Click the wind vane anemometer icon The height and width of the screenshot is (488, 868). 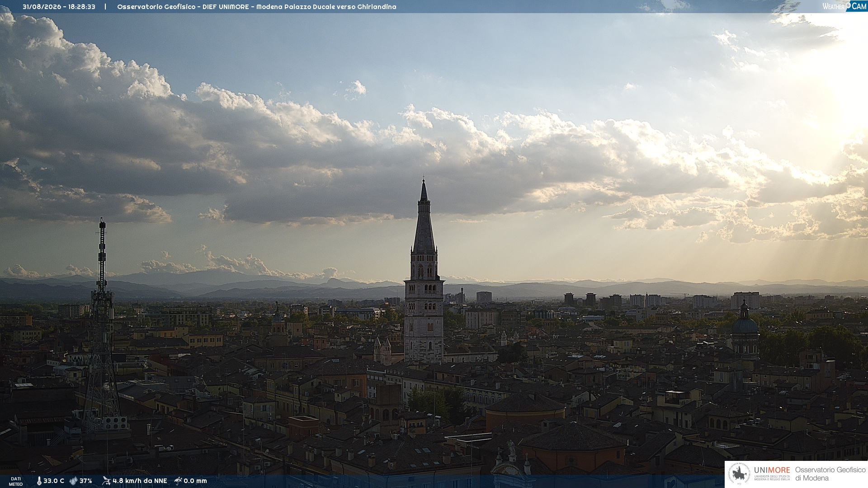click(x=107, y=481)
